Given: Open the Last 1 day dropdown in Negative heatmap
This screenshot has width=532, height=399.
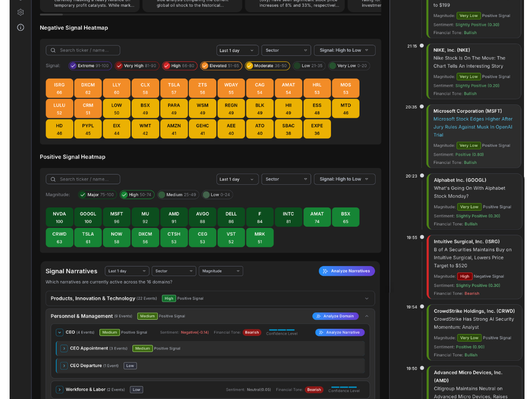Looking at the screenshot, I should point(237,50).
